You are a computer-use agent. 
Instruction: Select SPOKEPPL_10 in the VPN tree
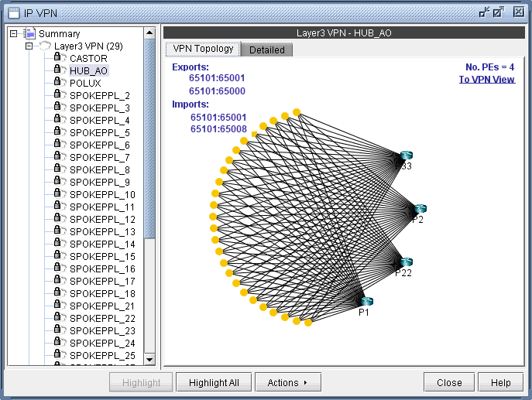[x=102, y=194]
